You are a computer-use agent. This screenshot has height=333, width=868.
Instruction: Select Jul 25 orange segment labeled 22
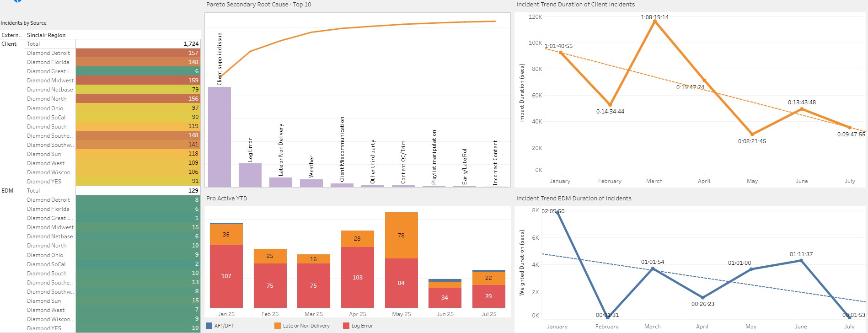coord(488,278)
